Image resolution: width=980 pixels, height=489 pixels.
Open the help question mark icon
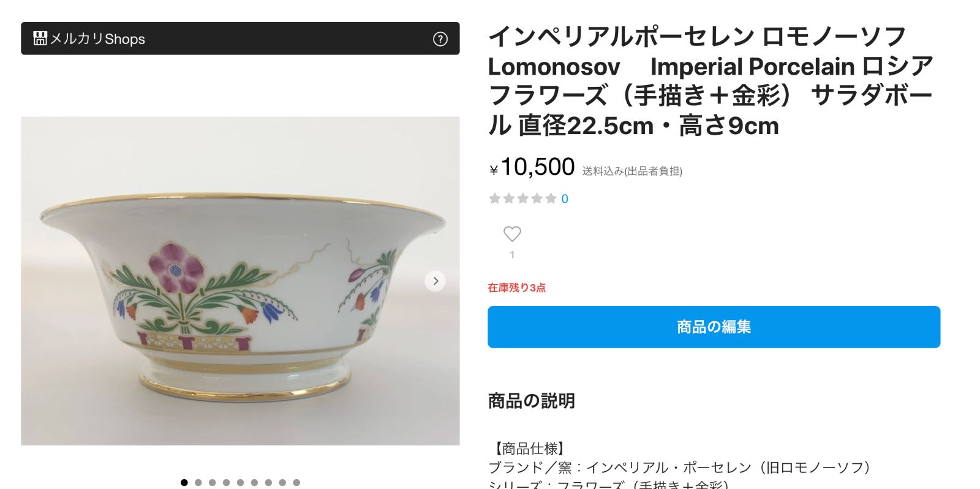pos(440,39)
